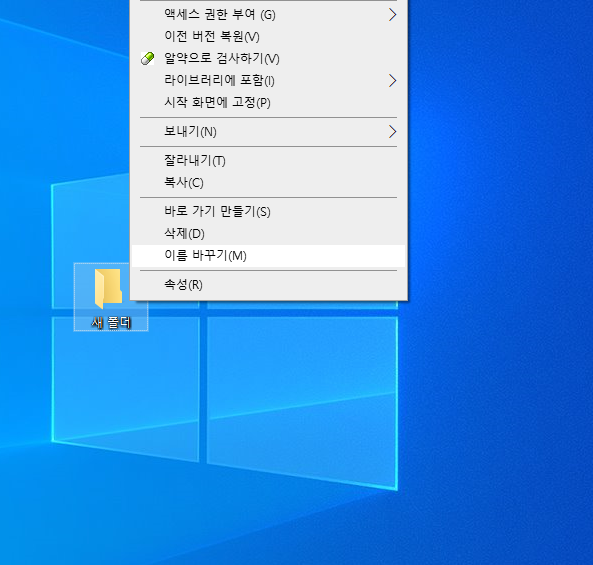Expand the 보내기 submenu arrow
The width and height of the screenshot is (593, 565).
tap(392, 132)
